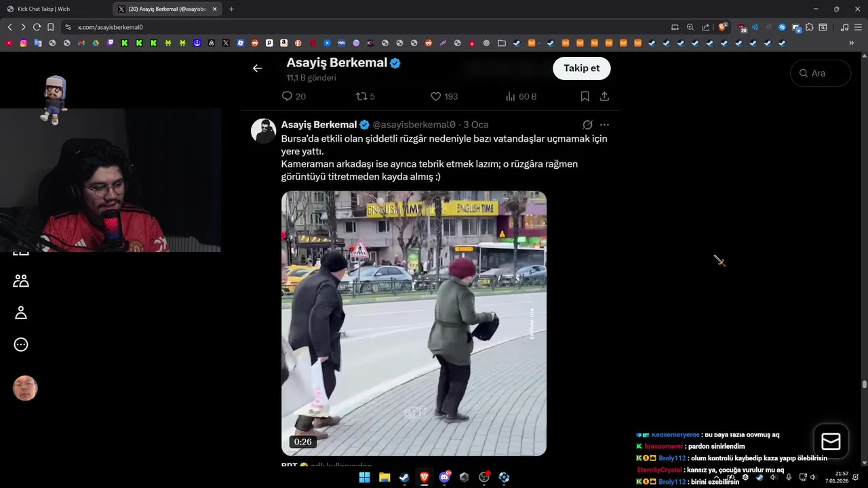Screen dimensions: 868x488
Task: Open the Grok icon on the tweet
Action: pyautogui.click(x=587, y=125)
